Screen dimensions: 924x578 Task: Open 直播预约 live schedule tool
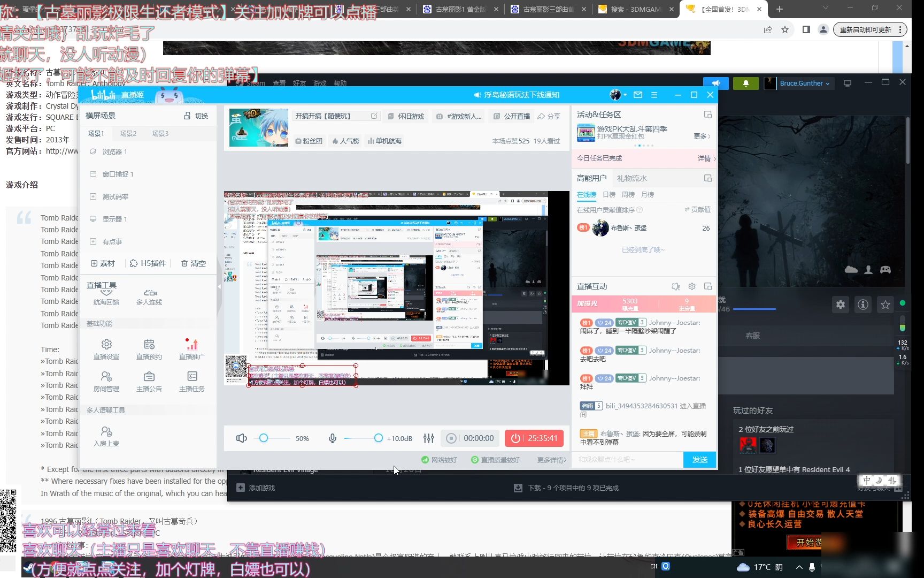(149, 349)
